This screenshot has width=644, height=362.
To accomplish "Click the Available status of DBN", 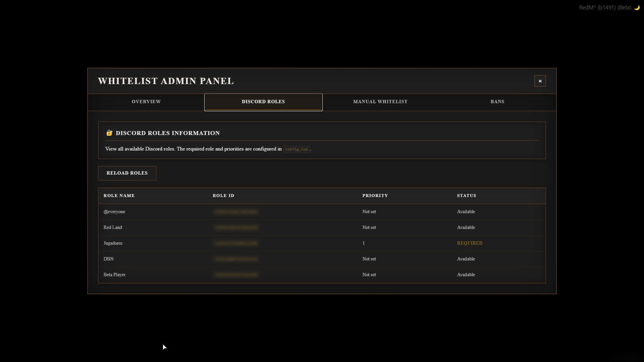I will (x=466, y=259).
